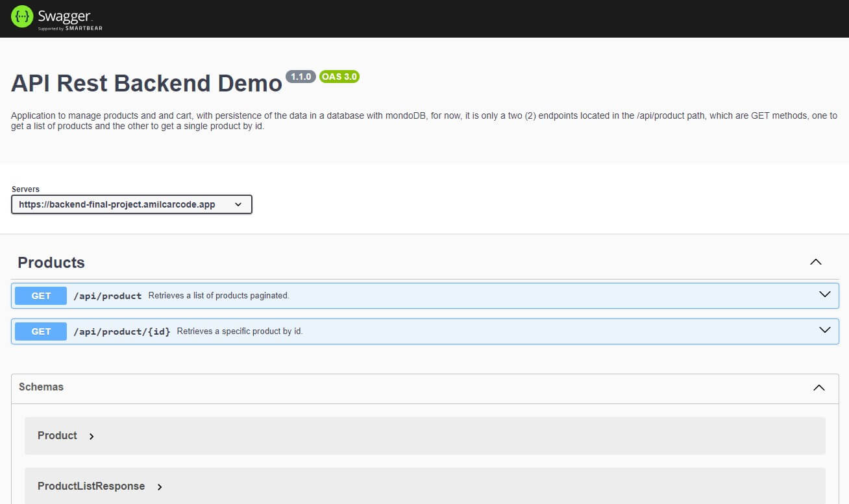Expand the /api/product row with its chevron
The image size is (849, 504).
824,294
